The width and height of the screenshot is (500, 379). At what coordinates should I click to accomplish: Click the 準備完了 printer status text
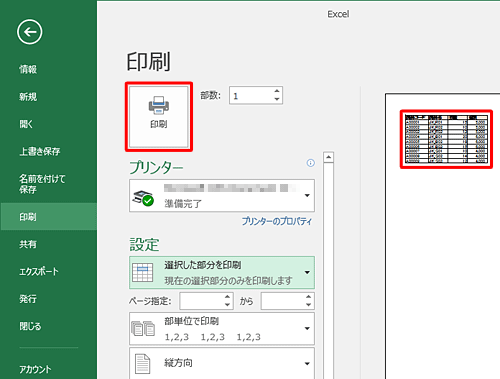coord(183,203)
